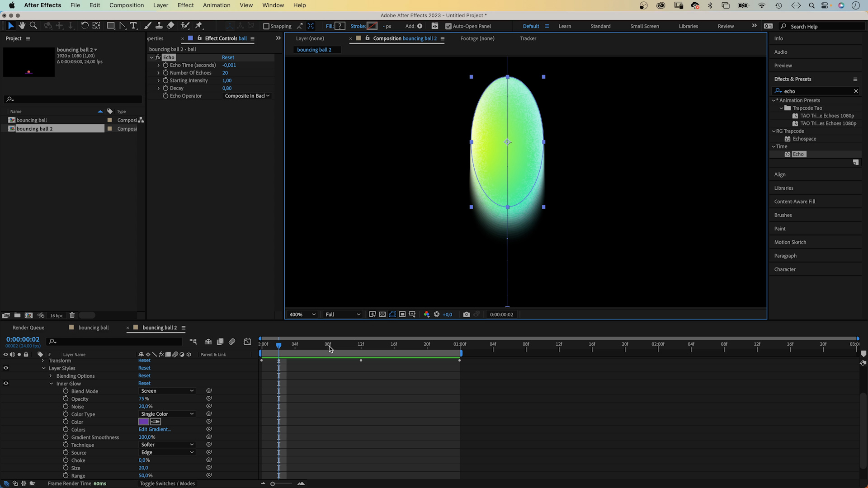Click the bouncing ball 2 project thumbnail
This screenshot has width=868, height=488.
point(29,62)
